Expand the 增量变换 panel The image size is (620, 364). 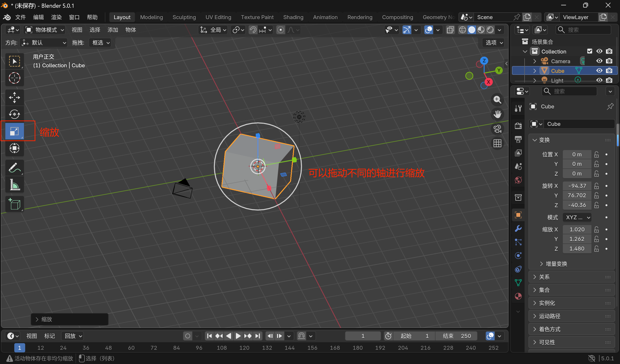[x=556, y=264]
